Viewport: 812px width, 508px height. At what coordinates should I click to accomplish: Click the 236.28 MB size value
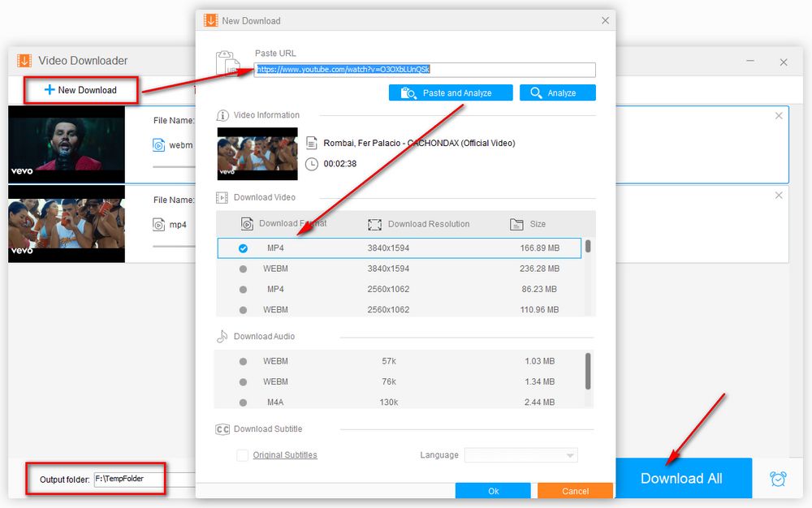[540, 269]
